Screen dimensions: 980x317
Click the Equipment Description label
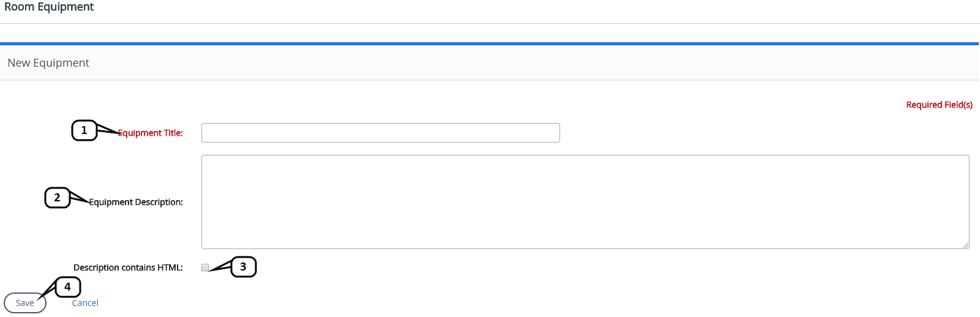pyautogui.click(x=136, y=202)
